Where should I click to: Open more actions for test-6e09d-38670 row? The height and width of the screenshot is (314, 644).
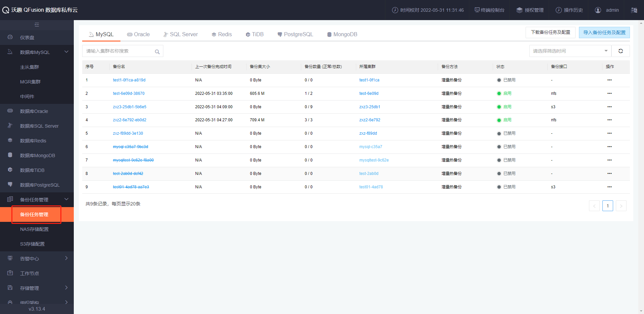609,93
